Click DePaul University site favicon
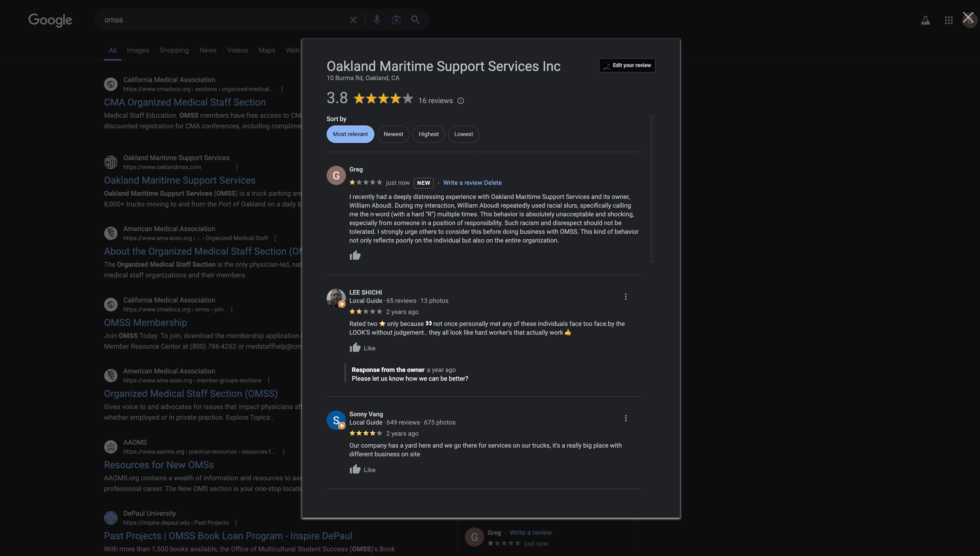Screen dimensions: 980x556 pos(111,518)
